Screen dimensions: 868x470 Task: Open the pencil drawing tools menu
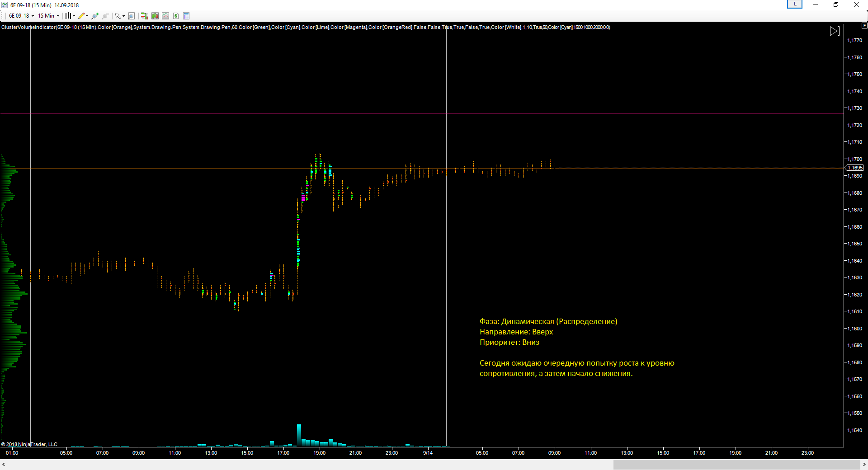point(83,16)
